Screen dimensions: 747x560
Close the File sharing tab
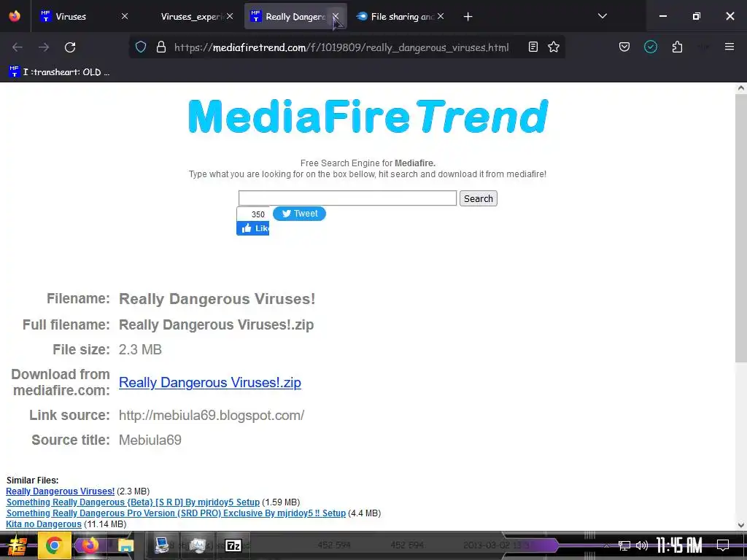[x=441, y=16]
